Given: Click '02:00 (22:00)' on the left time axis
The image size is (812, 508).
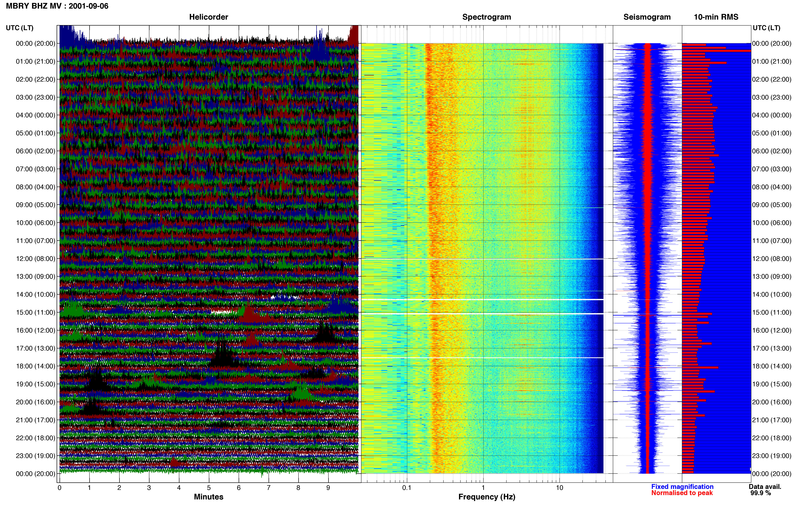Looking at the screenshot, I should tap(36, 79).
